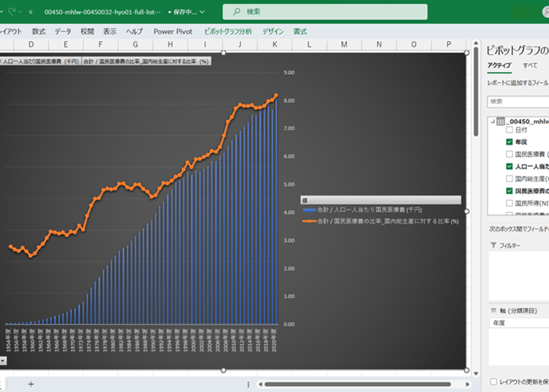
Task: Switch to the すべて tab in field pane
Action: coord(530,65)
